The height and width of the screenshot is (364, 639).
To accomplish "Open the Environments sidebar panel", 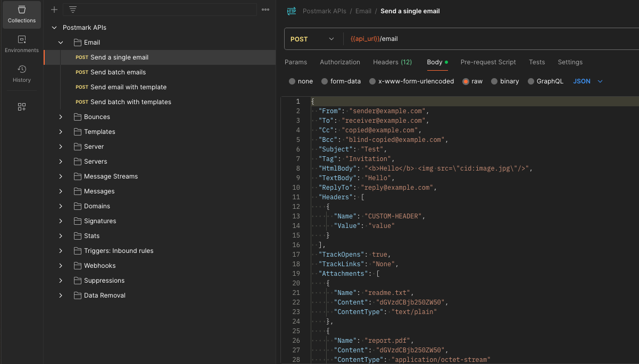I will 22,44.
